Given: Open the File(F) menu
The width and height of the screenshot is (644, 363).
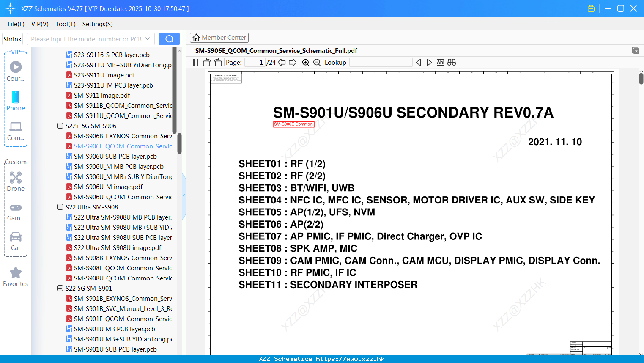Looking at the screenshot, I should [16, 24].
